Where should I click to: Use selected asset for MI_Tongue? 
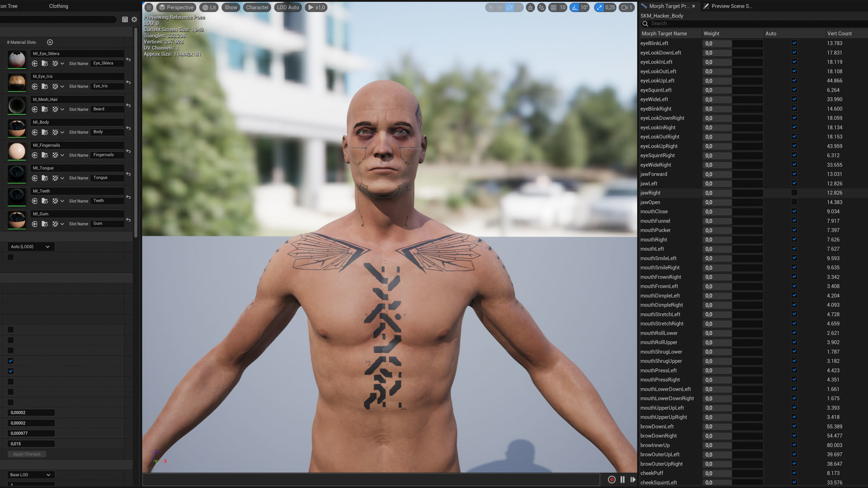(35, 178)
